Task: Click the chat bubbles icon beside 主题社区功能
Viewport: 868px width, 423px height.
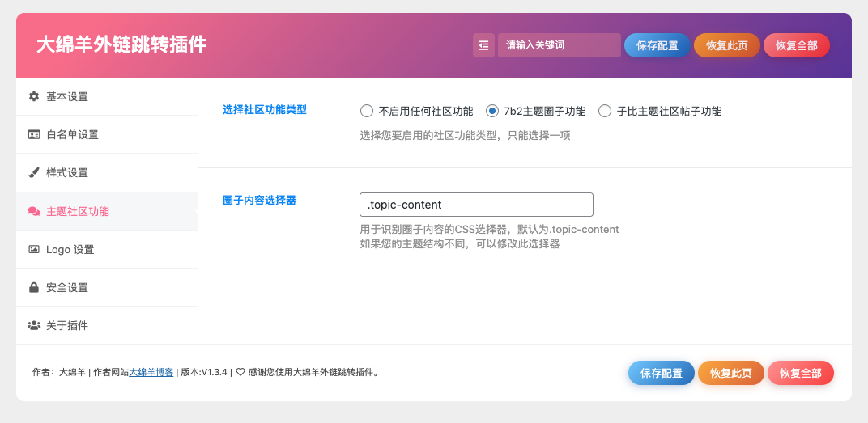Action: [34, 211]
